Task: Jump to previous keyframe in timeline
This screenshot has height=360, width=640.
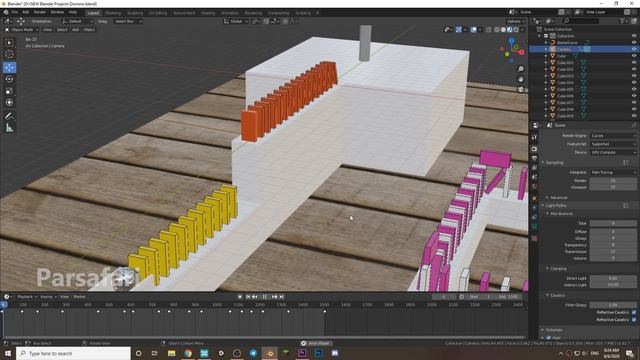Action: [x=255, y=297]
